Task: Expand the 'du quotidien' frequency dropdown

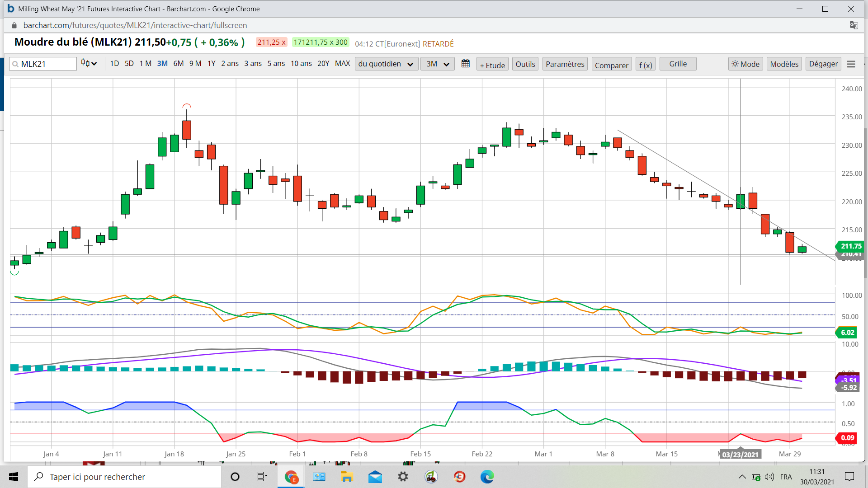Action: [x=386, y=64]
